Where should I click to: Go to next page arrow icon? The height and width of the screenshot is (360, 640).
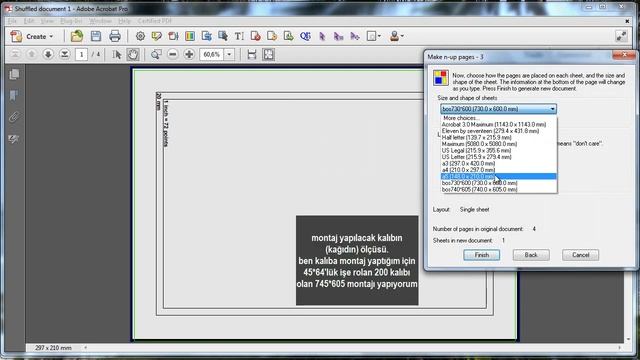(x=48, y=54)
